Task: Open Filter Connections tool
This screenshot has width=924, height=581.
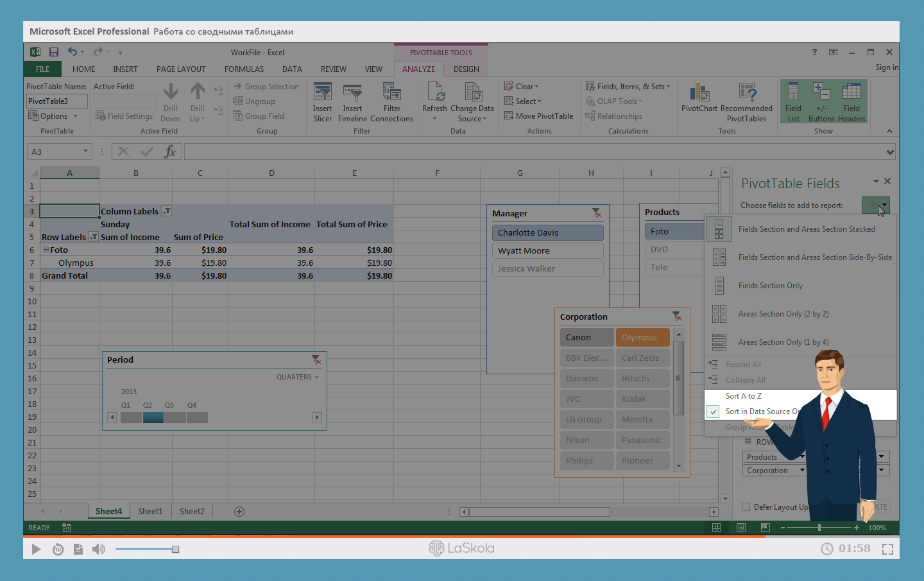Action: pyautogui.click(x=391, y=102)
